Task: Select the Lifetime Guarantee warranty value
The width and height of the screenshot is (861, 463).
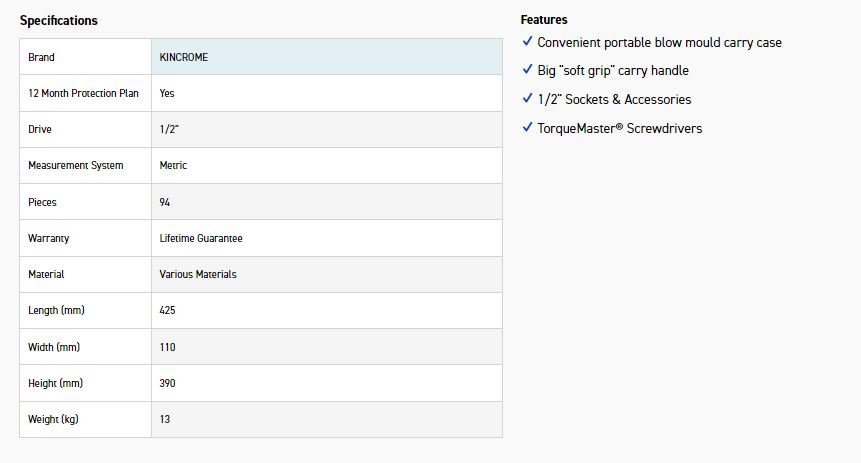Action: [201, 238]
